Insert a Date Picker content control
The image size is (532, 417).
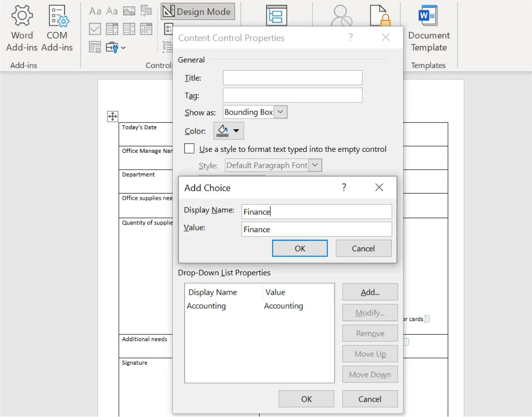146,29
